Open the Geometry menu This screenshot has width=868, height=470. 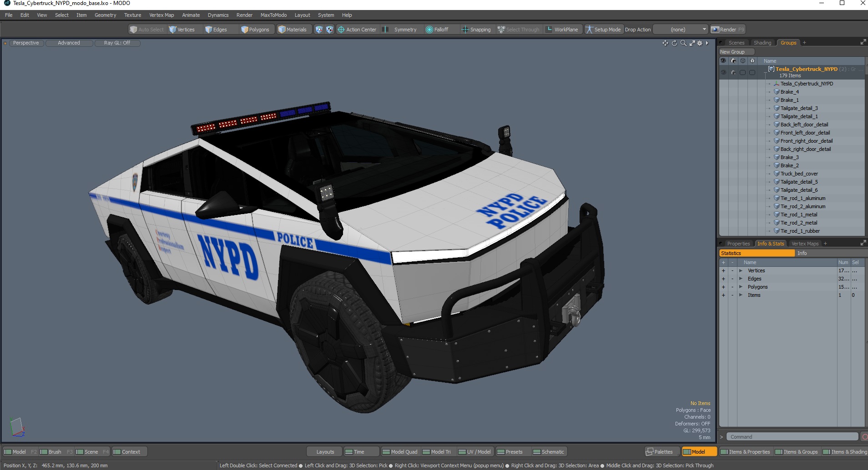tap(105, 15)
